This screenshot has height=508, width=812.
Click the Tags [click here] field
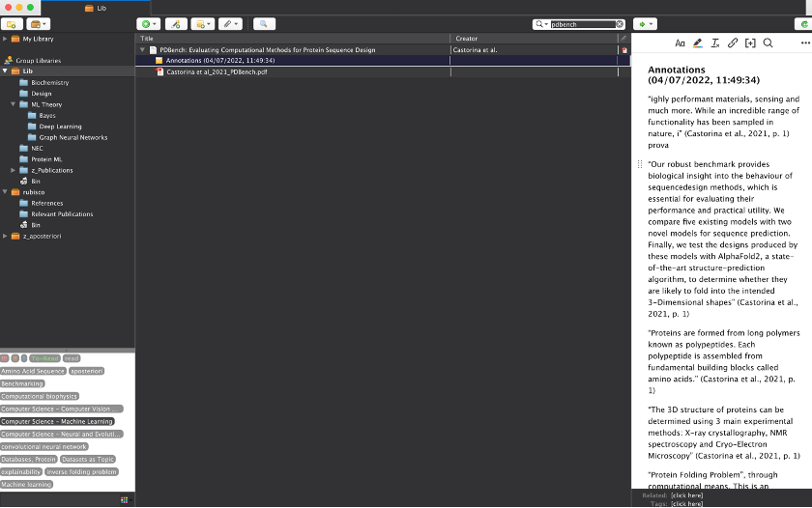point(686,503)
